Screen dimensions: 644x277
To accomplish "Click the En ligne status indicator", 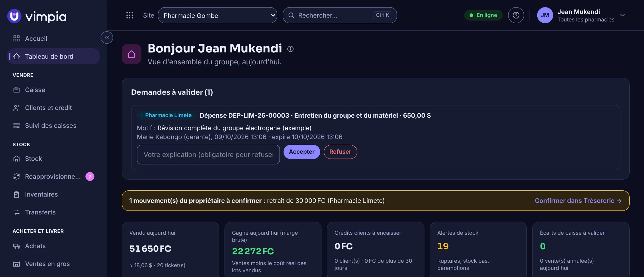I will point(483,15).
